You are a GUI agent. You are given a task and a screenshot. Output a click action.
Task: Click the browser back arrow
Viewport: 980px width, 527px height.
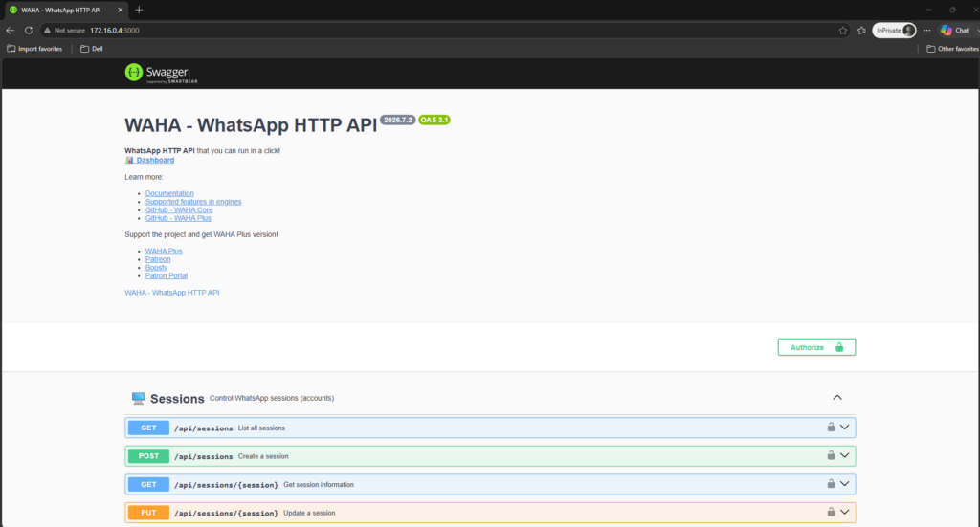(10, 30)
